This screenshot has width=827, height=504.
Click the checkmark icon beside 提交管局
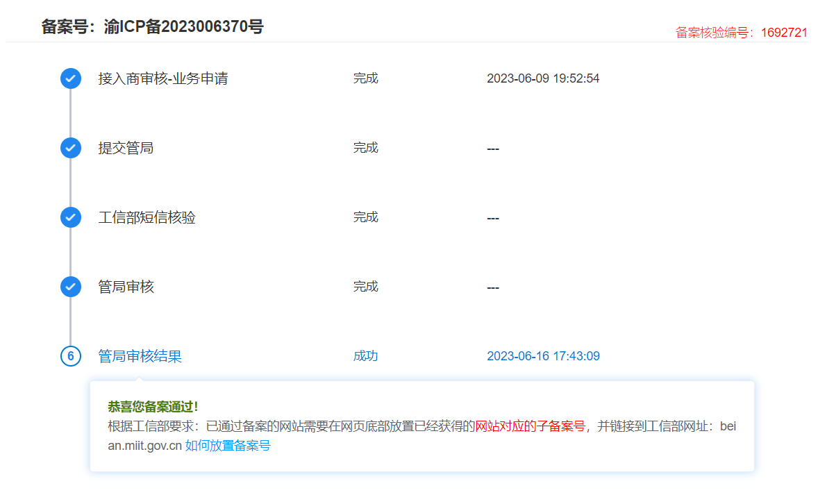(71, 148)
